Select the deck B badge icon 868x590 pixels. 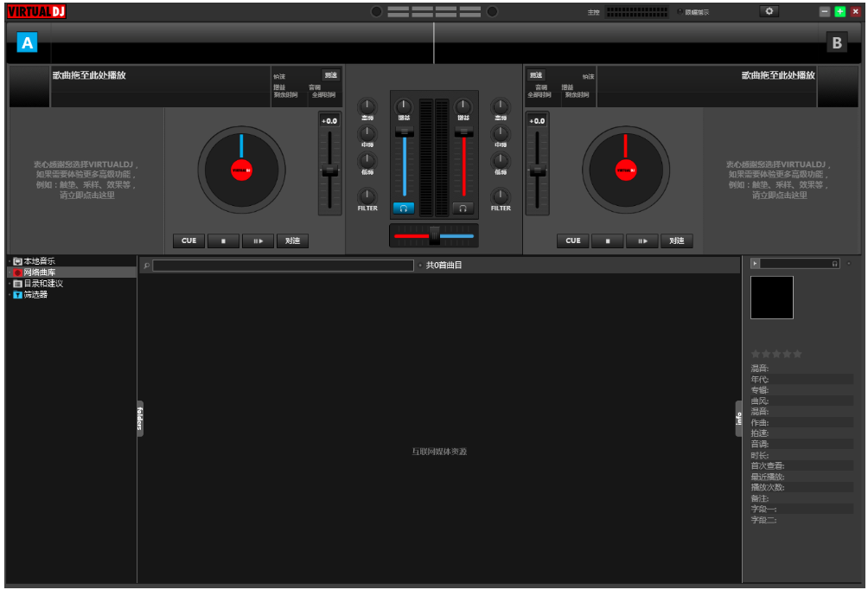pos(836,42)
